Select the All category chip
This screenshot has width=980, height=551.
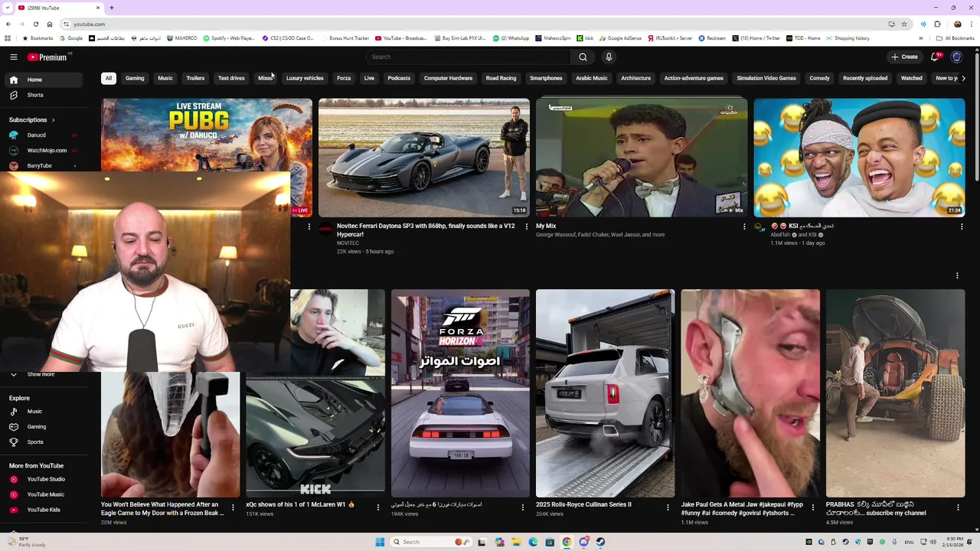pos(109,78)
